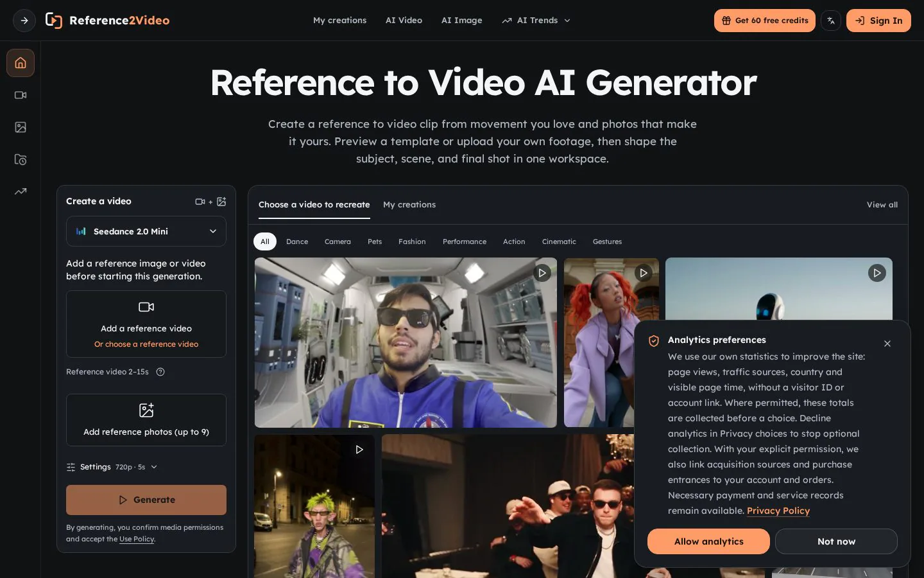Play the red-haired woman video preview
The width and height of the screenshot is (924, 578).
point(643,273)
